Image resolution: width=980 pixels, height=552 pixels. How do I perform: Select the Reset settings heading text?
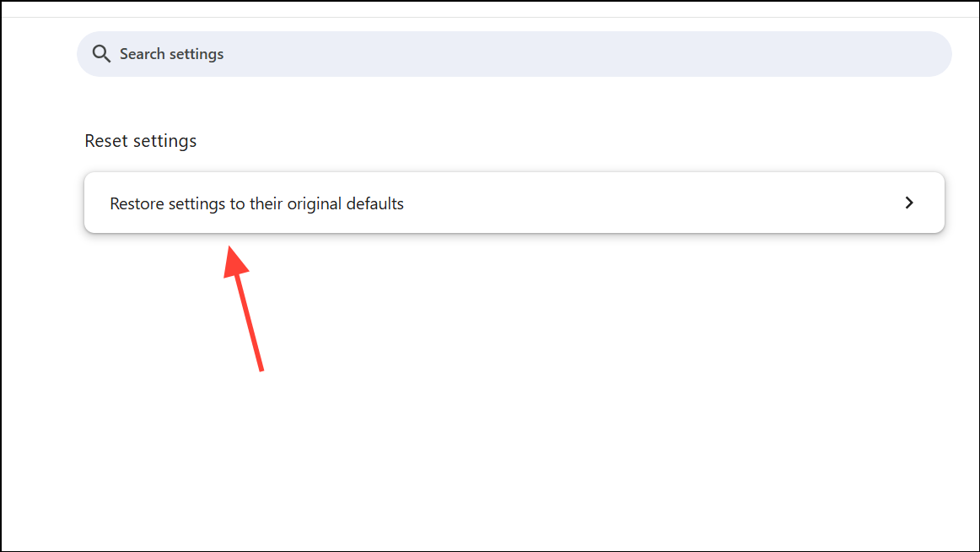141,141
